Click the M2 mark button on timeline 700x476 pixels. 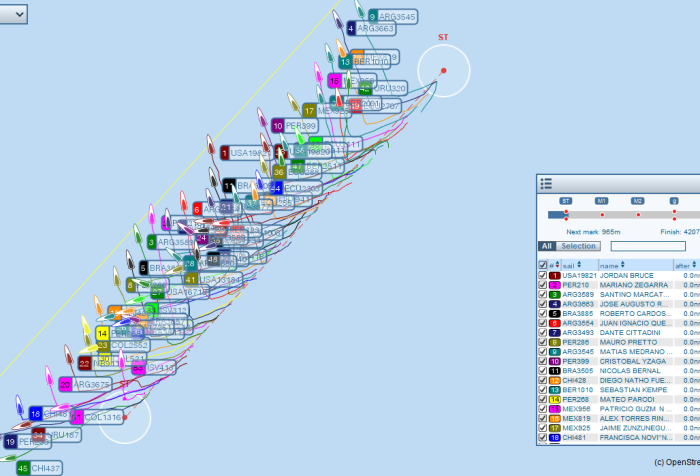tap(638, 201)
